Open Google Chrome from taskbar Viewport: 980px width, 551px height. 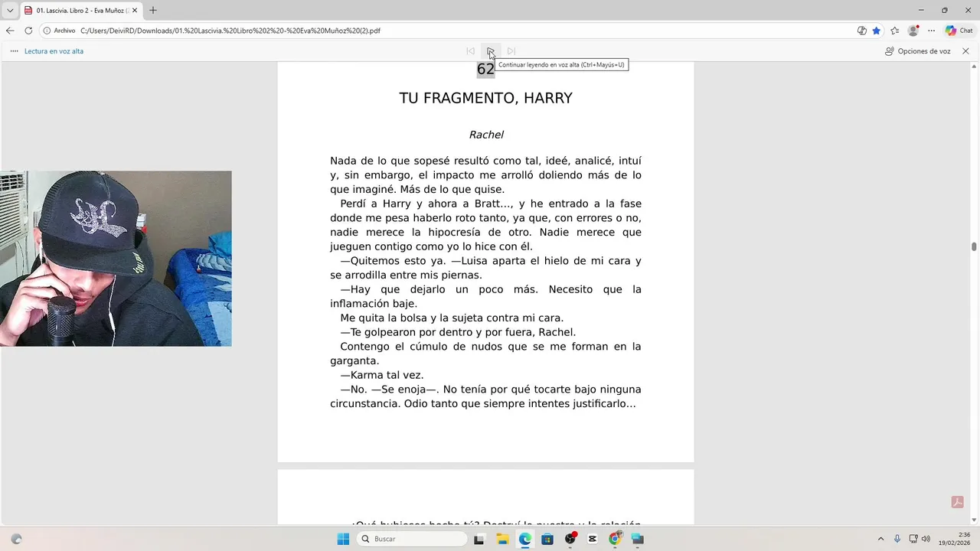point(615,539)
